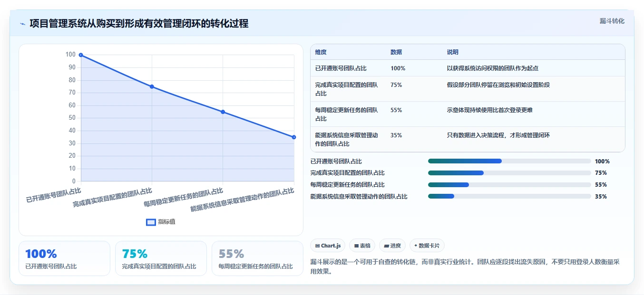Click description 以获得系统访问权限的团队作为起点
644x295 pixels.
click(493, 68)
